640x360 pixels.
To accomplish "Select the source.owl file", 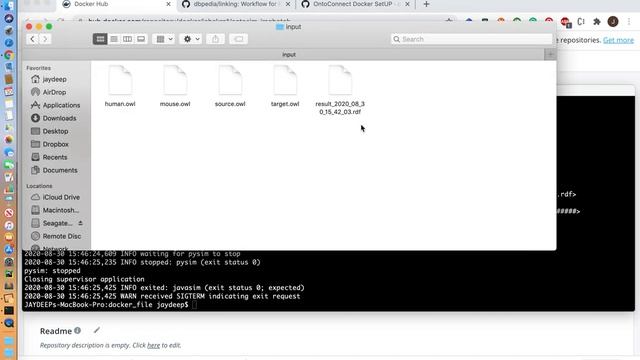I will [x=230, y=87].
